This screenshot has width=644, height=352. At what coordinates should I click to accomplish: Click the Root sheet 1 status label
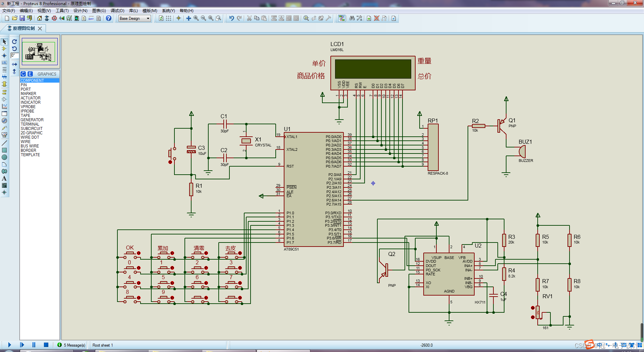[103, 345]
